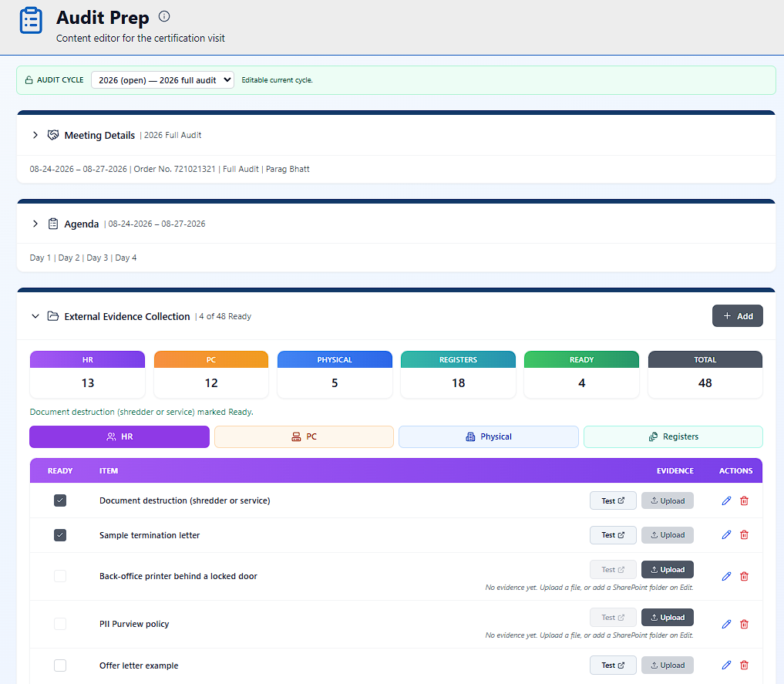Click the PC count card showing 12
784x684 pixels.
(211, 375)
